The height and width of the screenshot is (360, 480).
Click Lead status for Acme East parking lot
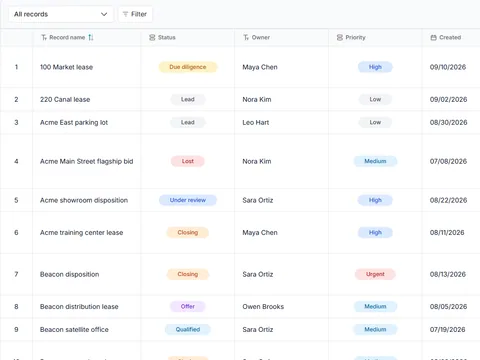coord(188,122)
